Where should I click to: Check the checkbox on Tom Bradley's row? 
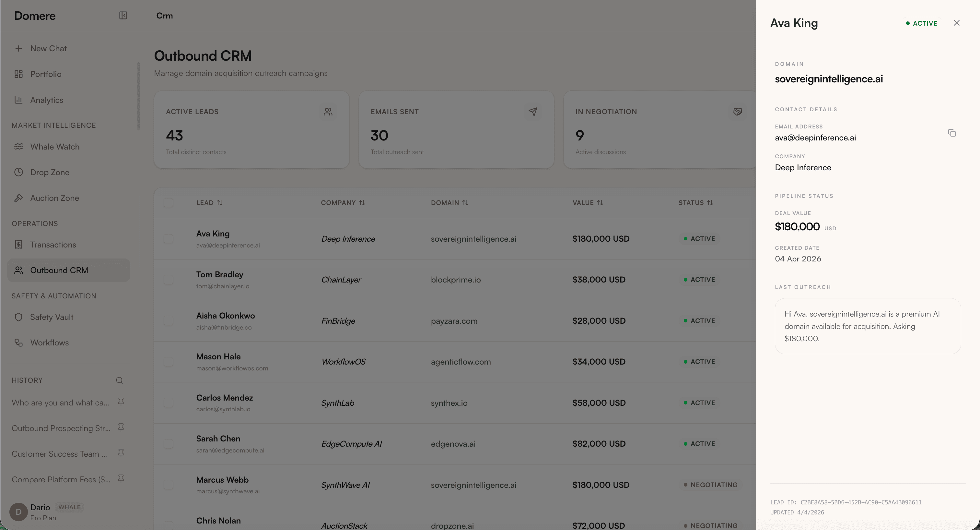[x=169, y=280]
